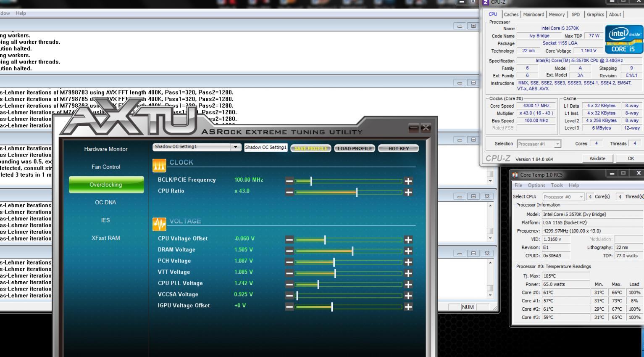The image size is (644, 357).
Task: Increase DRAM Voltage with plus button
Action: click(408, 251)
